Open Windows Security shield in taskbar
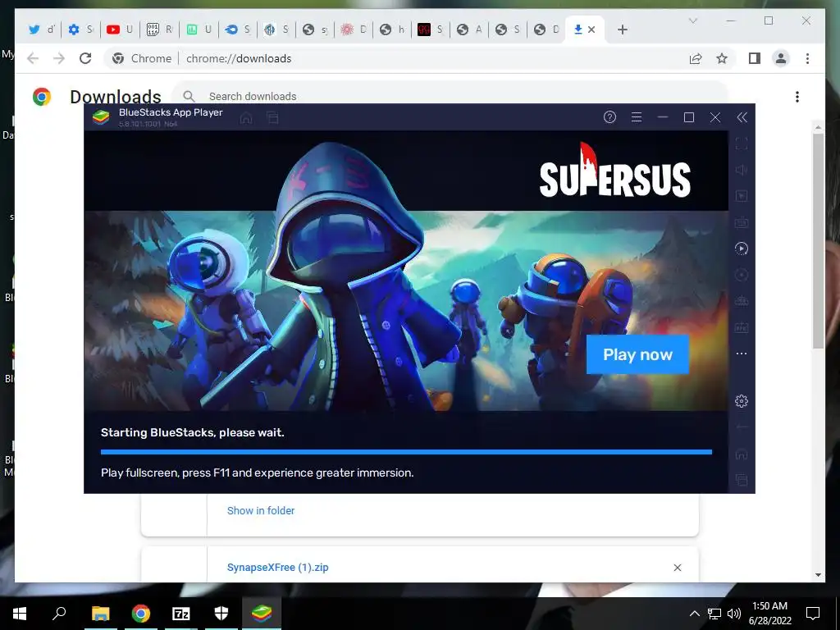This screenshot has width=840, height=630. pyautogui.click(x=221, y=614)
